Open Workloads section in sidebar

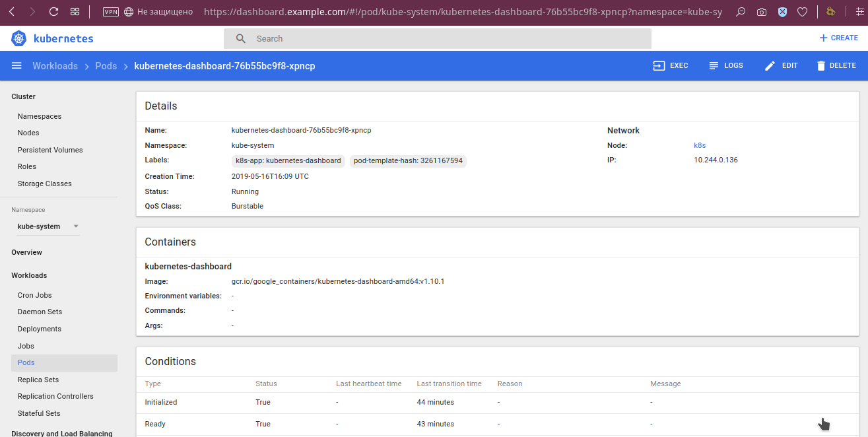[x=29, y=275]
